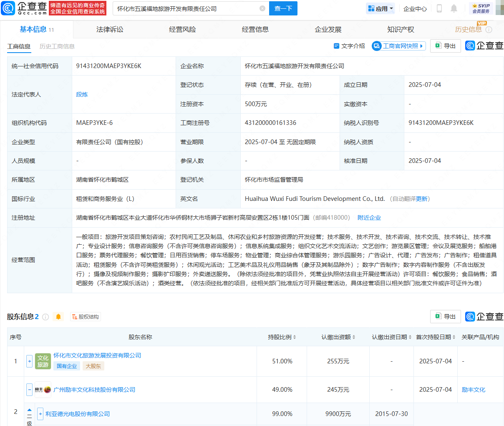Open 股权结构 chart
Screen dimensions: 504x426
pyautogui.click(x=86, y=317)
